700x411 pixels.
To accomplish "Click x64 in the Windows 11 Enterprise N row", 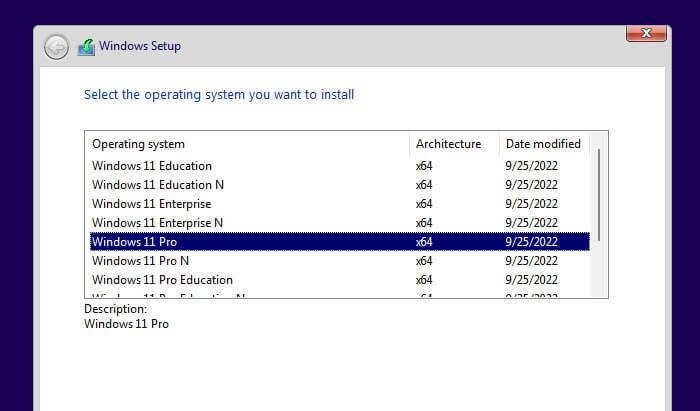I will 424,223.
